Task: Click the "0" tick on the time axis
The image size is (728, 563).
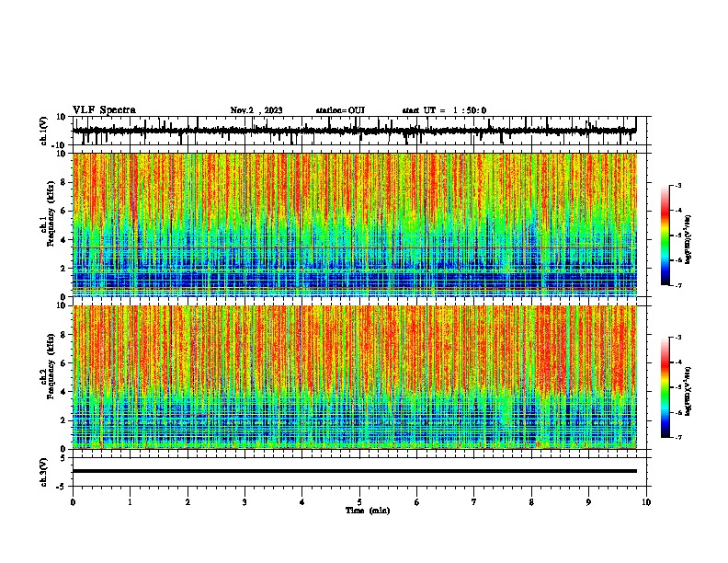Action: [x=73, y=502]
